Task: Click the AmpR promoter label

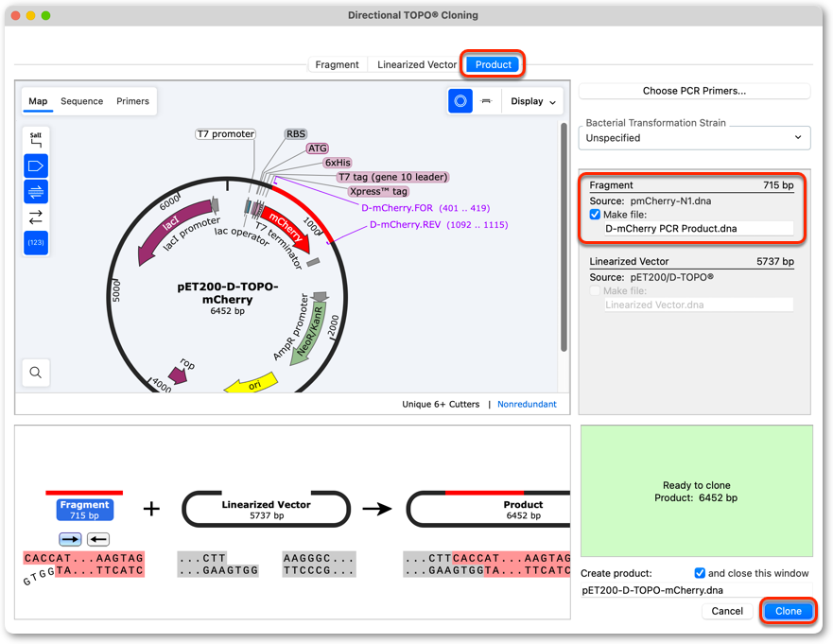Action: tap(290, 327)
